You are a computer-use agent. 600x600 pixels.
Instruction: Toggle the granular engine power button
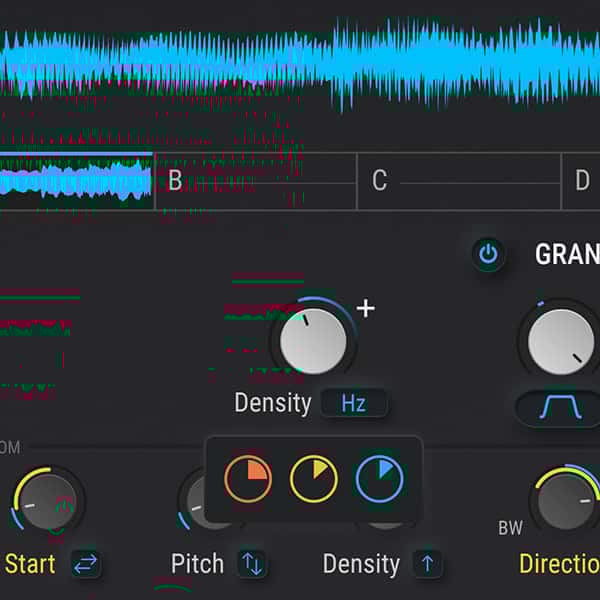click(488, 254)
